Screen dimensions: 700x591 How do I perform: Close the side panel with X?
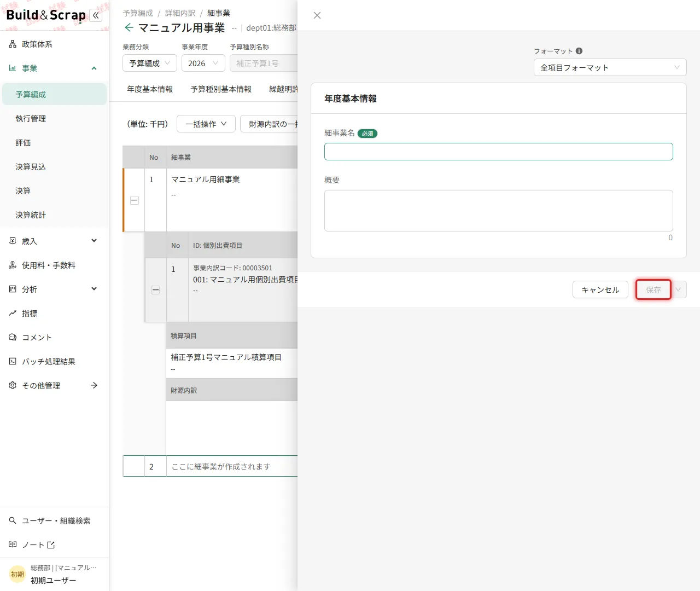click(317, 15)
